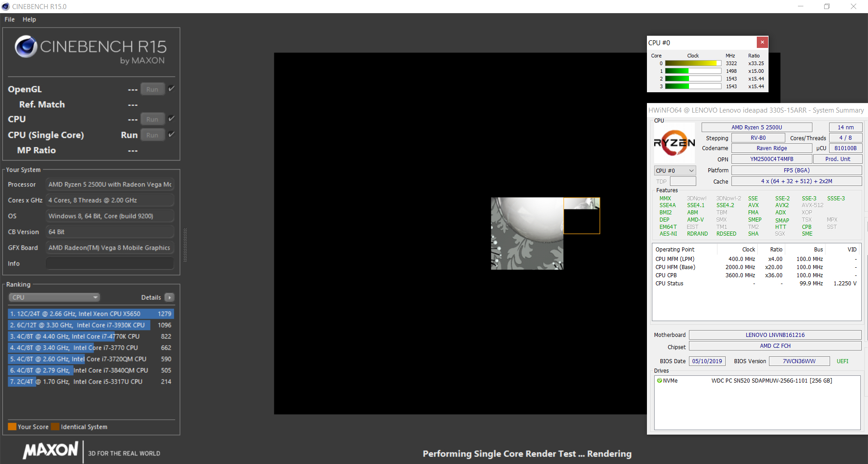Run the CPU benchmark

[152, 119]
